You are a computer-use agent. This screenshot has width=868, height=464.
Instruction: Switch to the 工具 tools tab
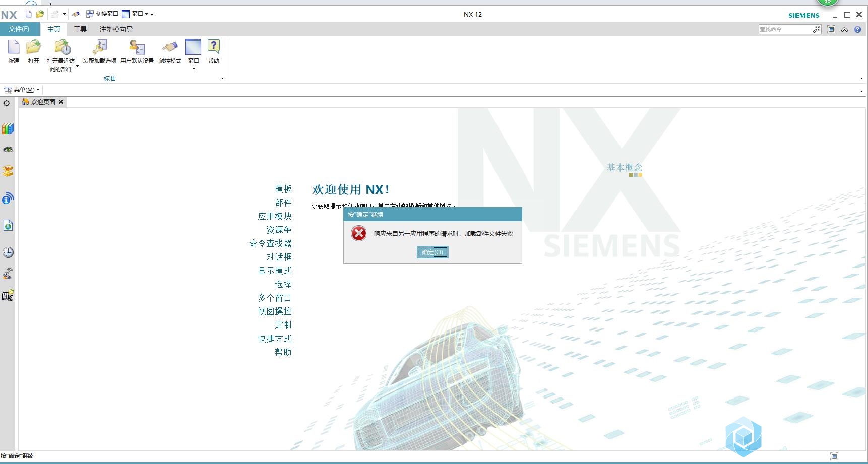point(80,29)
